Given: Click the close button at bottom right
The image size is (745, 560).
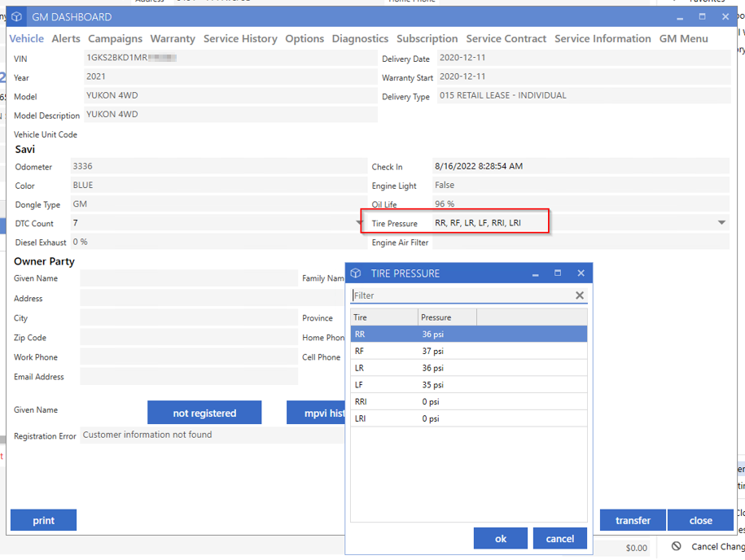Looking at the screenshot, I should [x=701, y=520].
